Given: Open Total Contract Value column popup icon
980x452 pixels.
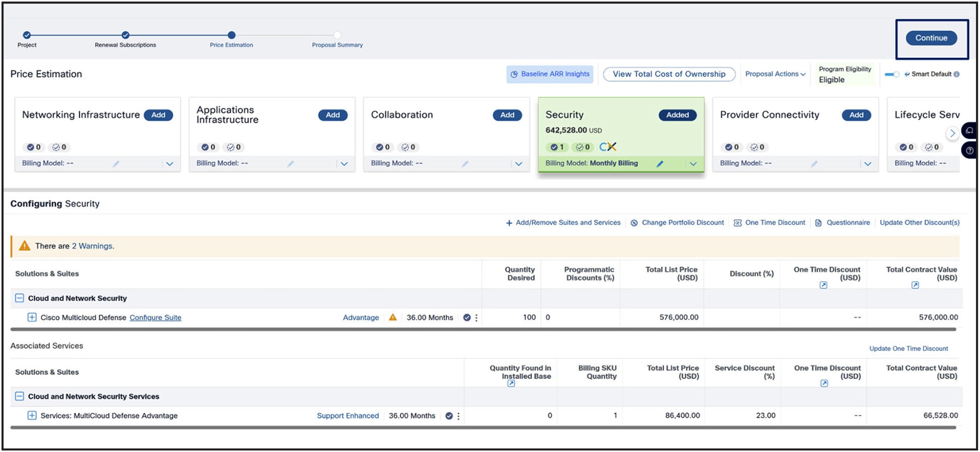Looking at the screenshot, I should tap(915, 285).
